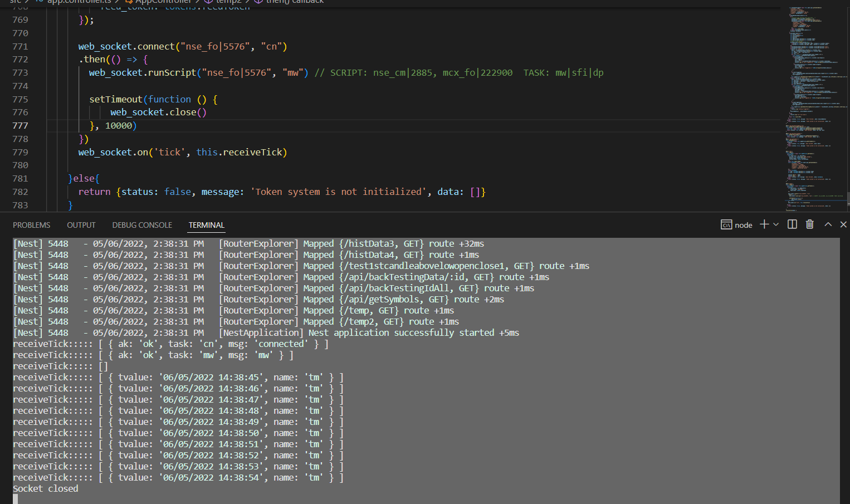Click the 'Socket closed' terminal line
This screenshot has height=504, width=850.
46,488
